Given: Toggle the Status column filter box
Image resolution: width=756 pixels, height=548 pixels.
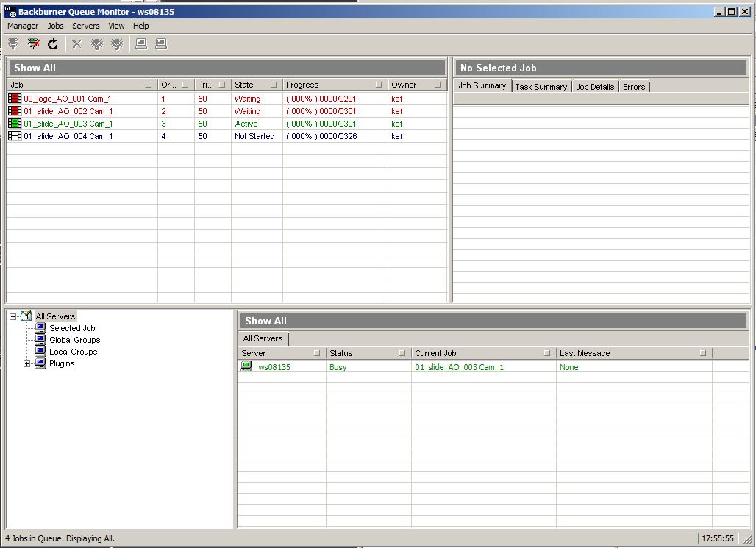Looking at the screenshot, I should coord(402,353).
